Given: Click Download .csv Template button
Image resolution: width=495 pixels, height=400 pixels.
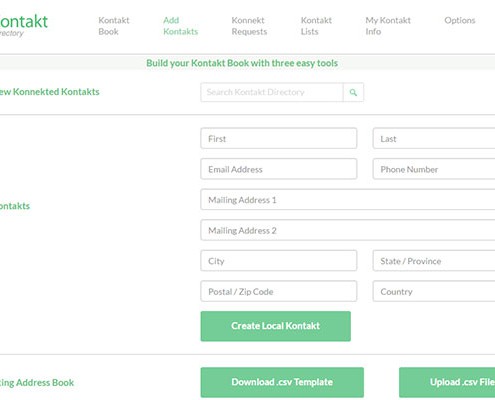Looking at the screenshot, I should click(x=282, y=382).
